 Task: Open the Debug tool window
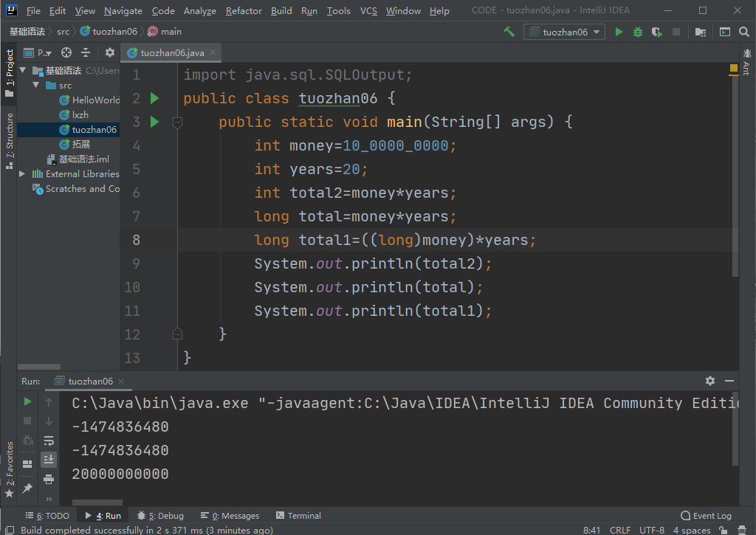click(x=161, y=516)
